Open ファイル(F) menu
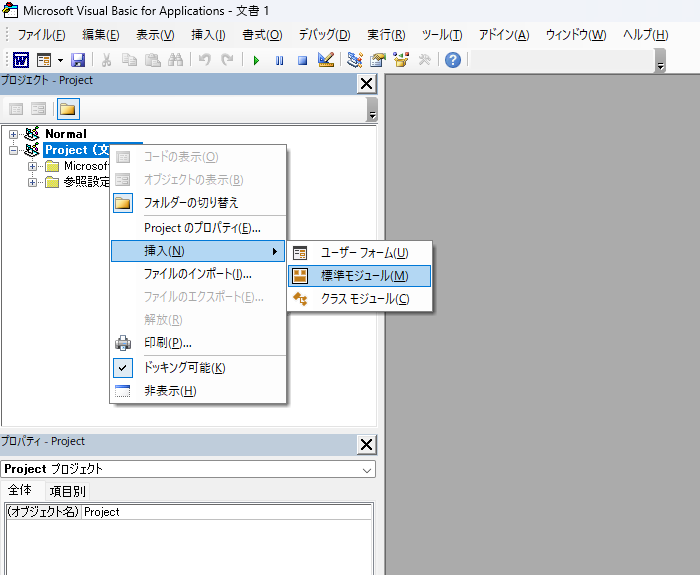700x575 pixels. (x=42, y=35)
